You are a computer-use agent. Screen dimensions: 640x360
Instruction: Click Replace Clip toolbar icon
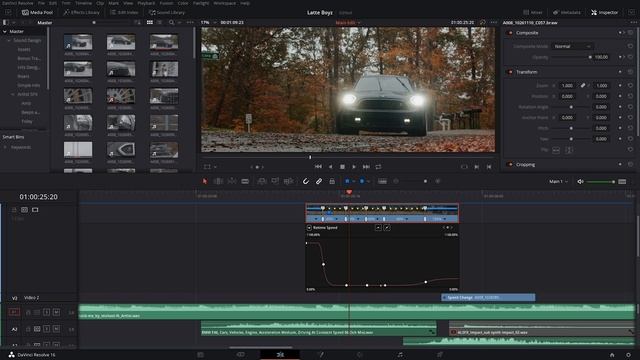click(x=289, y=181)
